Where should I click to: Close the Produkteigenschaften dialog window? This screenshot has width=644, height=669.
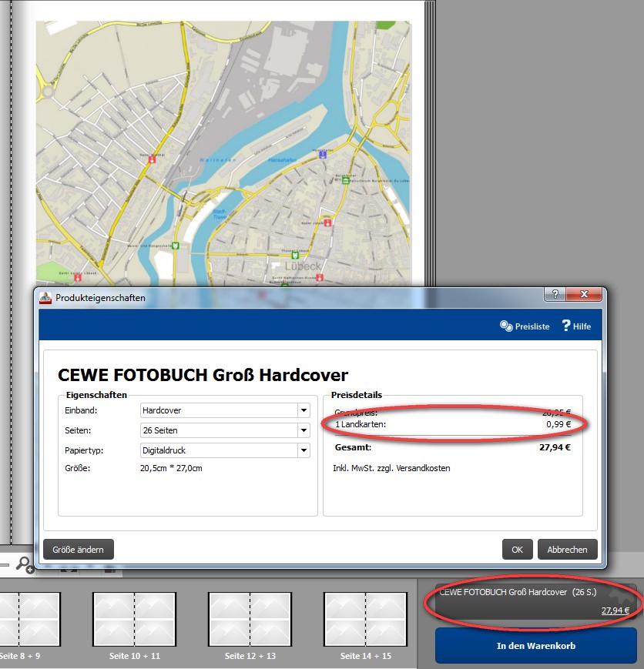[585, 296]
